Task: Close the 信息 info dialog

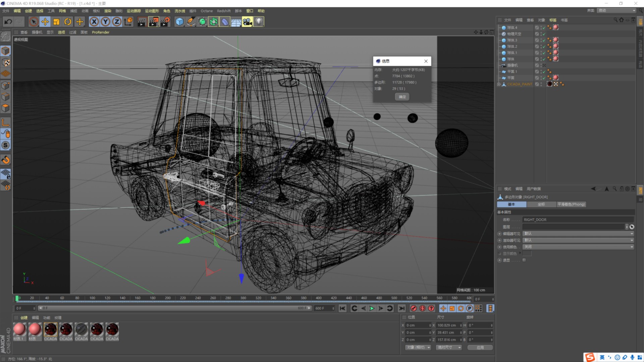Action: click(x=426, y=61)
